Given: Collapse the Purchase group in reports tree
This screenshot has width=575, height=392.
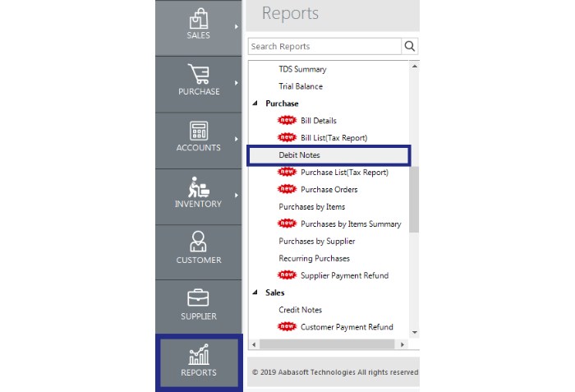Looking at the screenshot, I should 255,104.
